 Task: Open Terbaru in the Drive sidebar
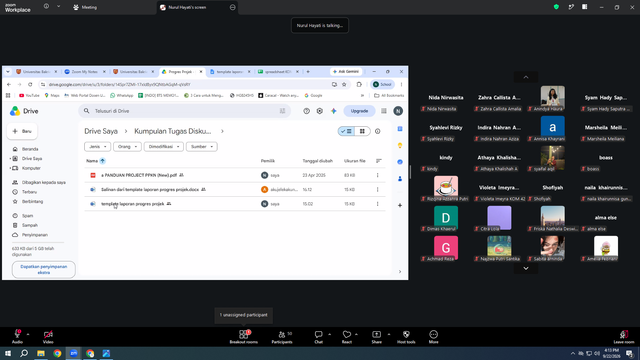[29, 192]
